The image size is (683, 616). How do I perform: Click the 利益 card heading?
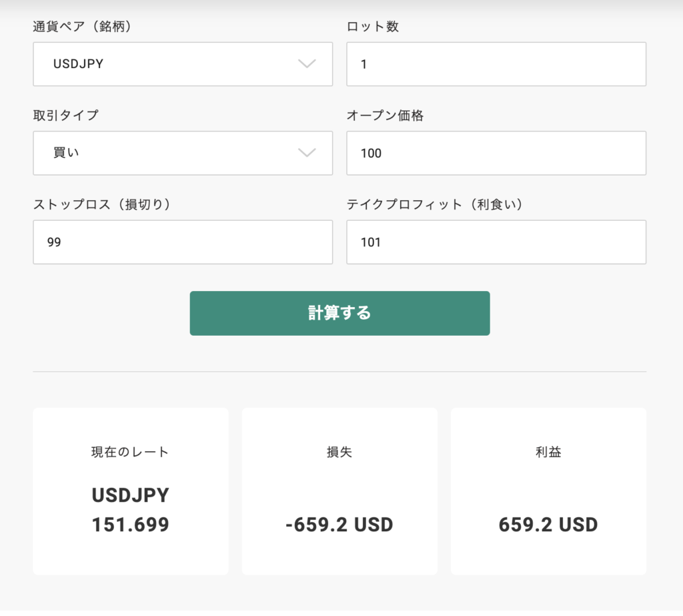click(548, 452)
